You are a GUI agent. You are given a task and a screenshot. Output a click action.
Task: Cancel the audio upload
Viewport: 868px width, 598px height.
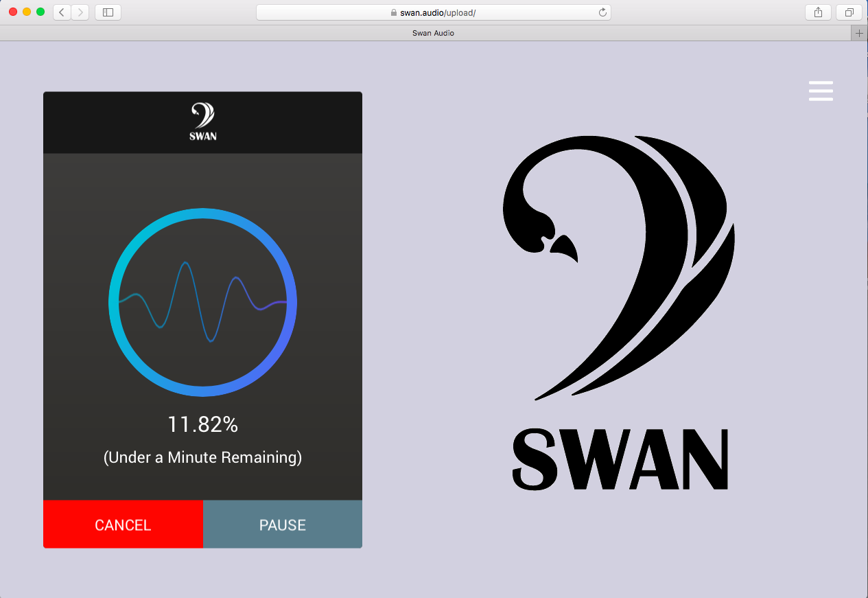122,525
